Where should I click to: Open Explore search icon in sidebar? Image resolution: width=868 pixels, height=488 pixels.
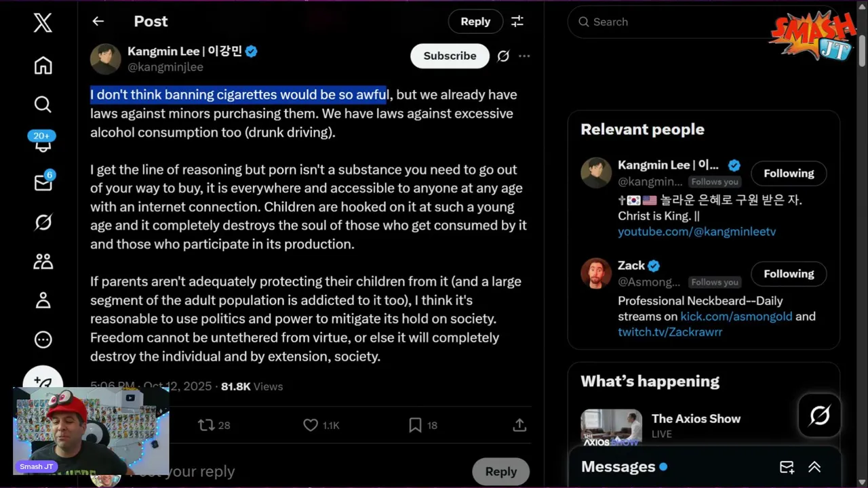(x=43, y=104)
